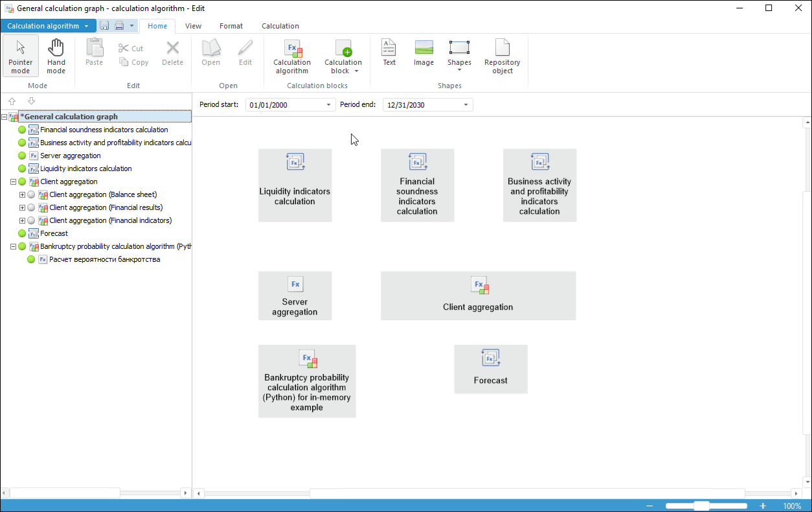Select the Client aggregation block on canvas
This screenshot has width=812, height=512.
(478, 296)
